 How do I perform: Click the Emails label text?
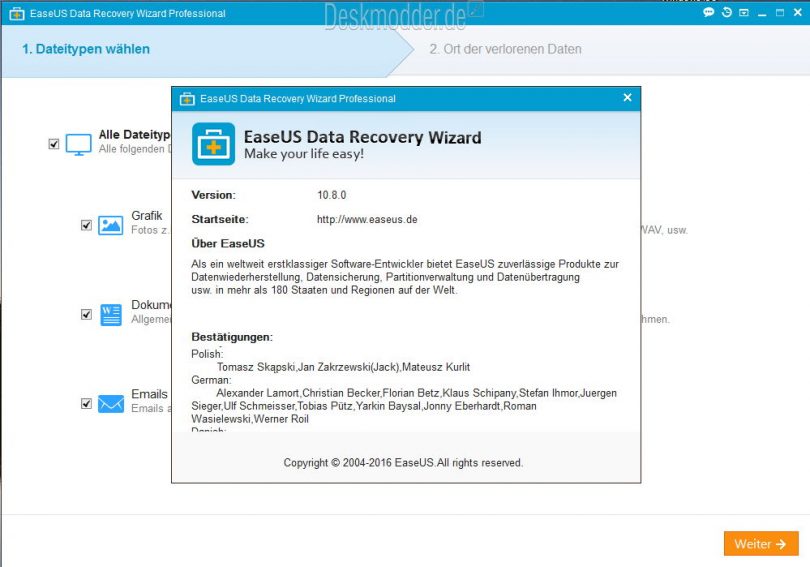pos(149,394)
